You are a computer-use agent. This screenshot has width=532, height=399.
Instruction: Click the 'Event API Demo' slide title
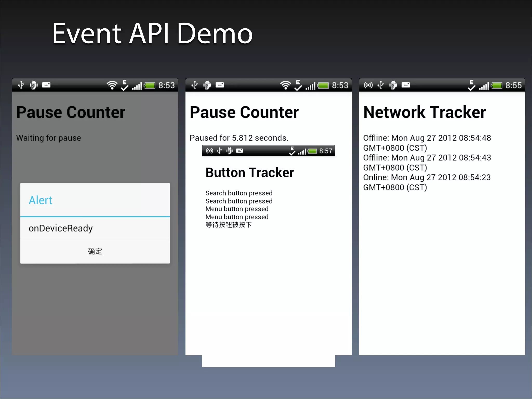click(x=152, y=33)
